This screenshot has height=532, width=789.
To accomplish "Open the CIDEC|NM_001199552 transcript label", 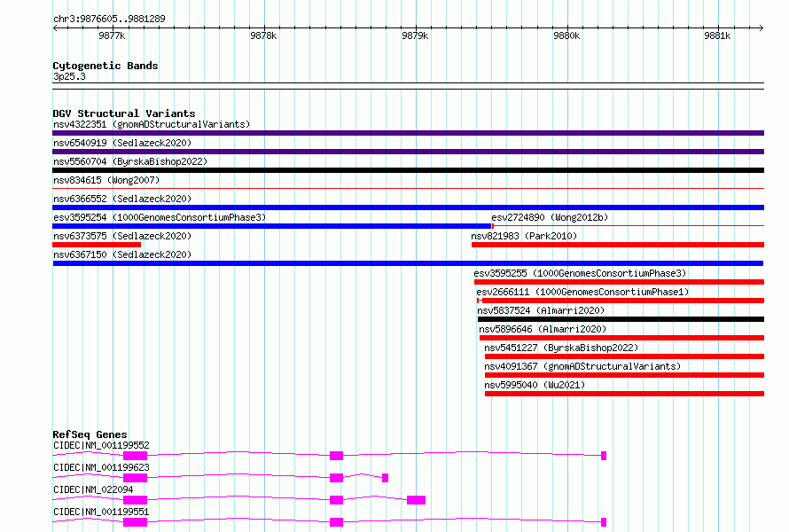I will pyautogui.click(x=101, y=445).
